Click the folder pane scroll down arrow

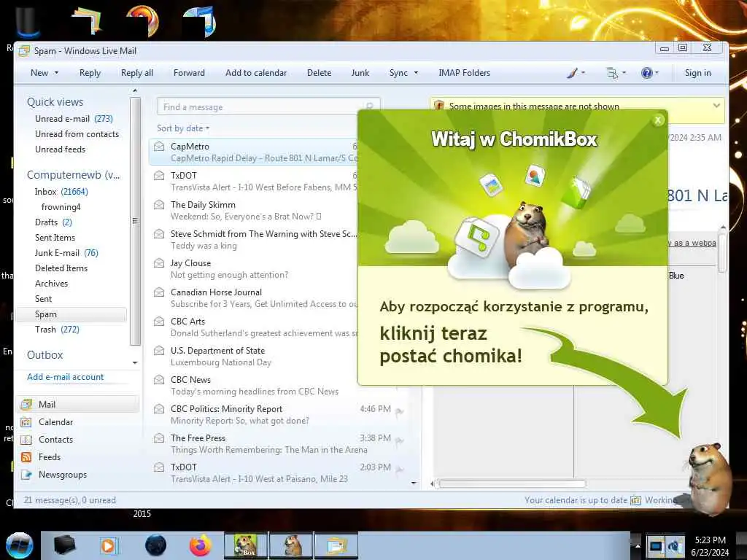click(x=135, y=363)
